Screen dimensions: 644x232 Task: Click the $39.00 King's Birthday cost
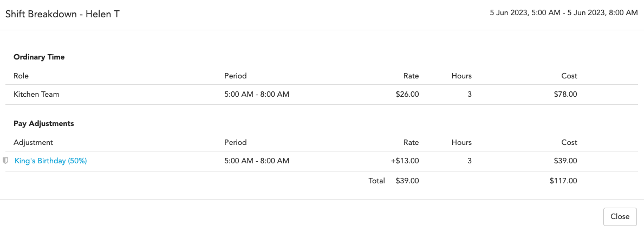565,161
